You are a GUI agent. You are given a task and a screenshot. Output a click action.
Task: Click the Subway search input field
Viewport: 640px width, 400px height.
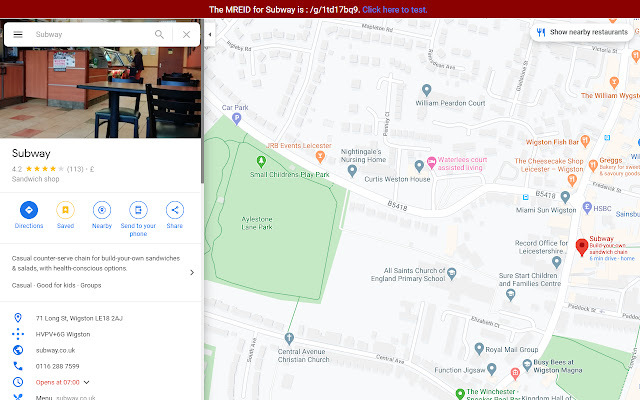90,34
